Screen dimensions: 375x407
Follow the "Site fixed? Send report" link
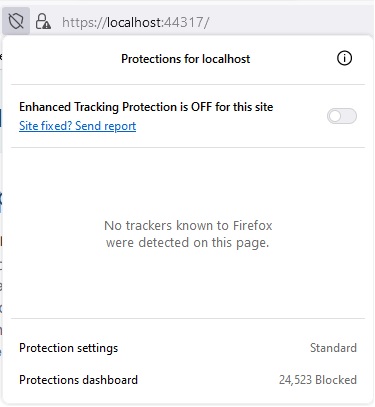(77, 126)
